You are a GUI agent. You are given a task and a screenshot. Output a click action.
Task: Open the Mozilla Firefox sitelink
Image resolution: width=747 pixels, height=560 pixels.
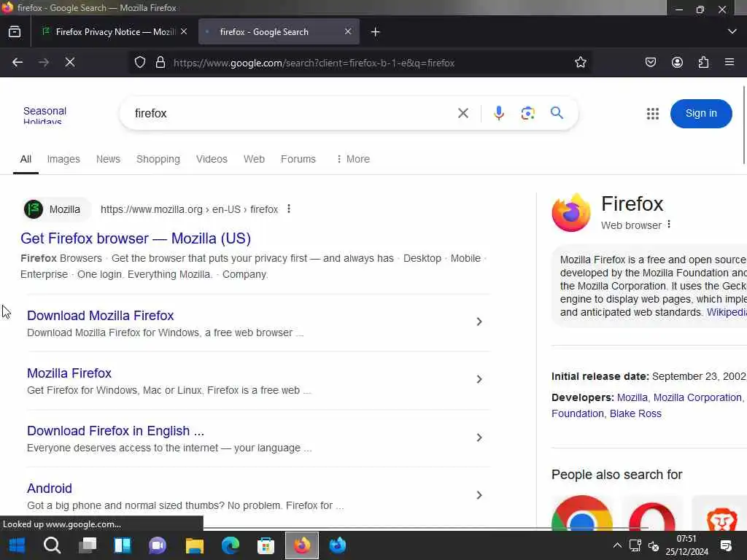tap(69, 373)
